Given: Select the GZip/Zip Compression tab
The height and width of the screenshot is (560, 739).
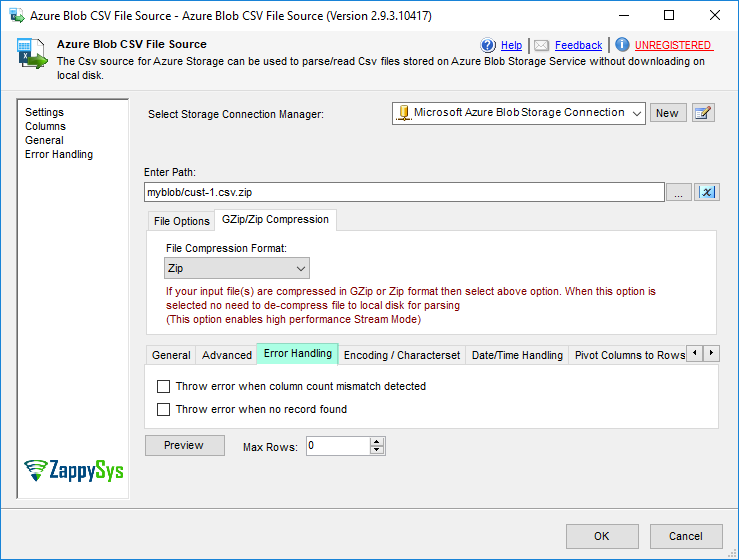Looking at the screenshot, I should click(x=275, y=220).
